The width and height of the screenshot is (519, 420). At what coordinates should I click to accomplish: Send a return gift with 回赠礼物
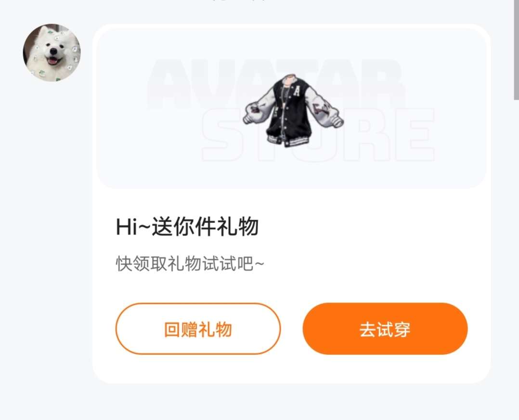coord(198,328)
